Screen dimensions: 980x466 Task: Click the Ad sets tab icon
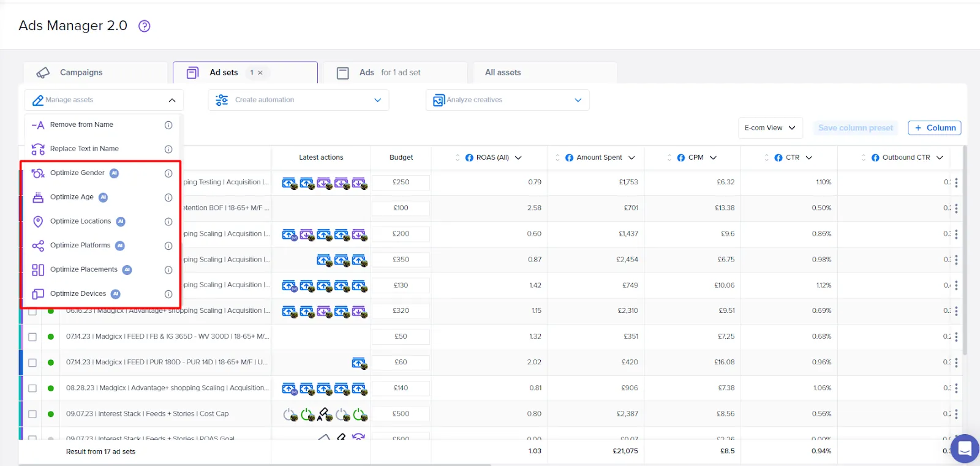click(192, 73)
